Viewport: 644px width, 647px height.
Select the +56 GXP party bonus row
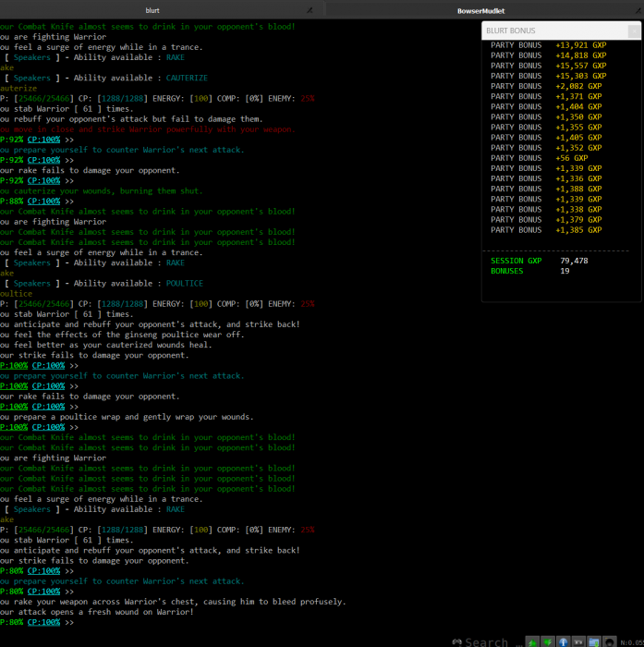540,158
